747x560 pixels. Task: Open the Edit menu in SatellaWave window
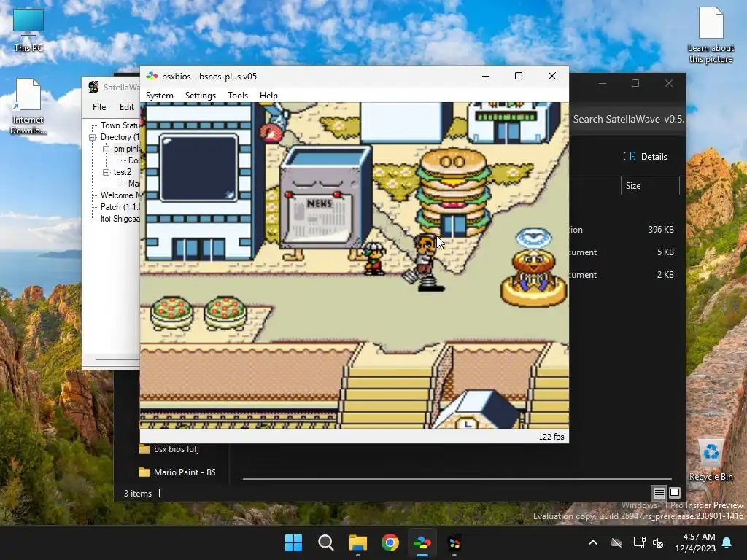tap(126, 107)
